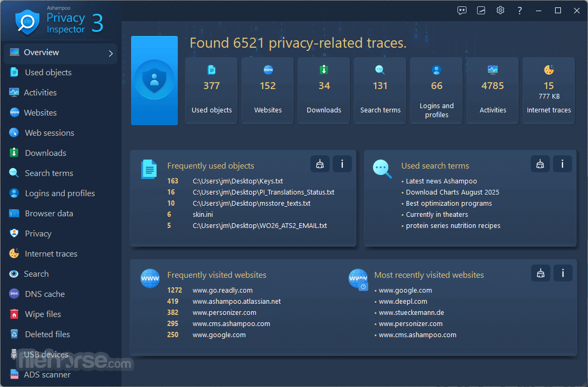
Task: Click www.deepl.com in recently visited
Action: click(403, 302)
